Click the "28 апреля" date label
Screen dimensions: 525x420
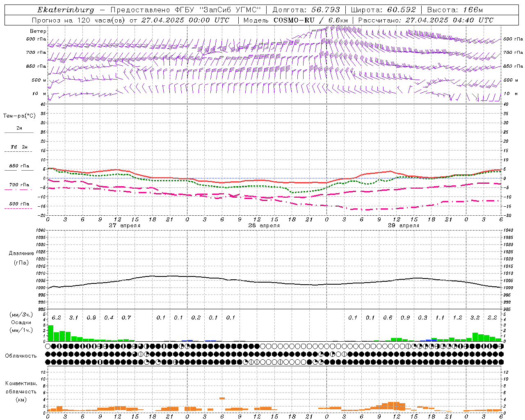click(x=264, y=226)
